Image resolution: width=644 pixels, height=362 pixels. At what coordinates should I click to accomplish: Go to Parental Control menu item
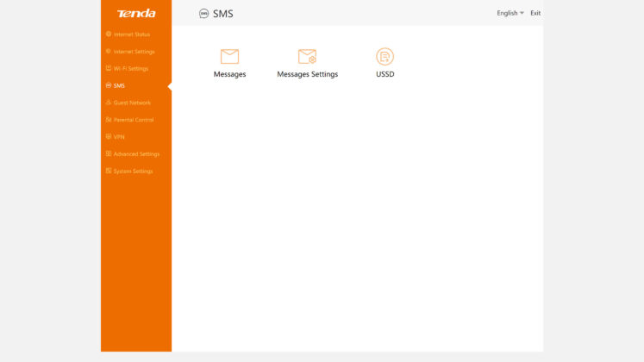(134, 120)
